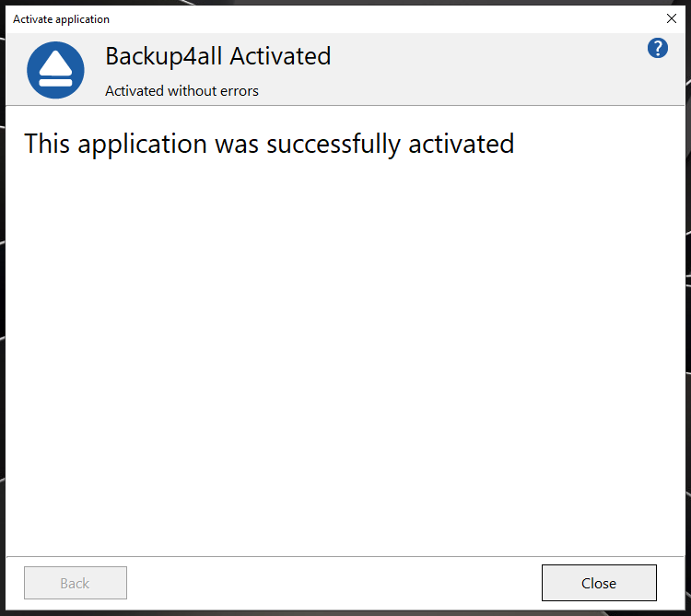691x616 pixels.
Task: Close the dialog with the title bar X
Action: coord(672,18)
